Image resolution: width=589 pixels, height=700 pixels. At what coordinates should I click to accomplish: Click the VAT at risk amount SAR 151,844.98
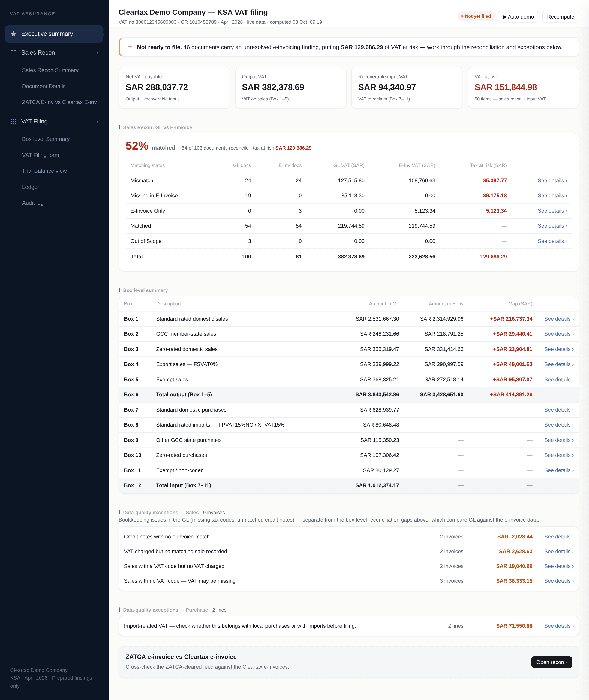click(506, 87)
